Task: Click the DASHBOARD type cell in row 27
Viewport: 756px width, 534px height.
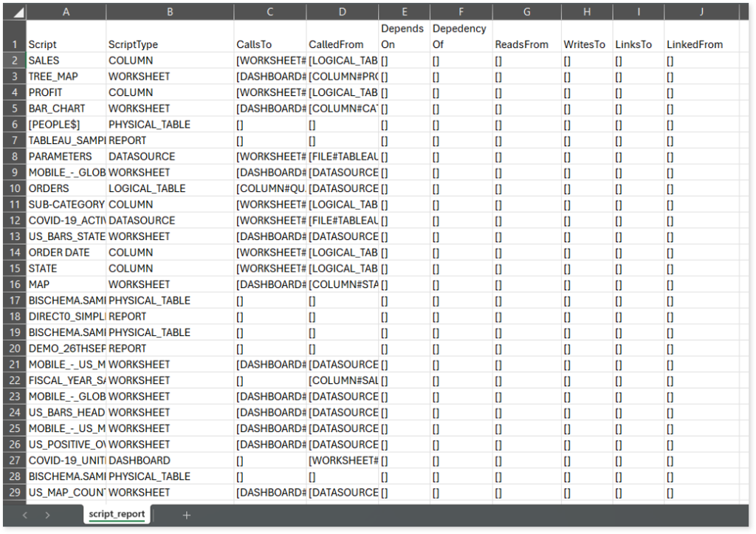Action: (x=169, y=460)
